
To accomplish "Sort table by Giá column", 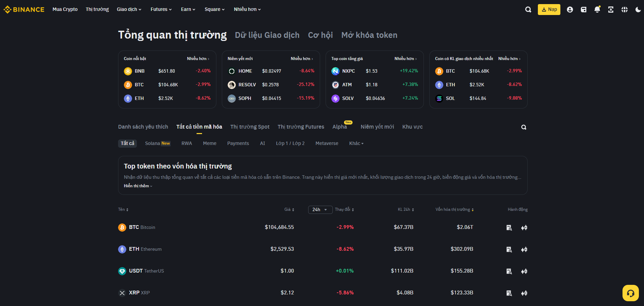I will click(x=289, y=209).
